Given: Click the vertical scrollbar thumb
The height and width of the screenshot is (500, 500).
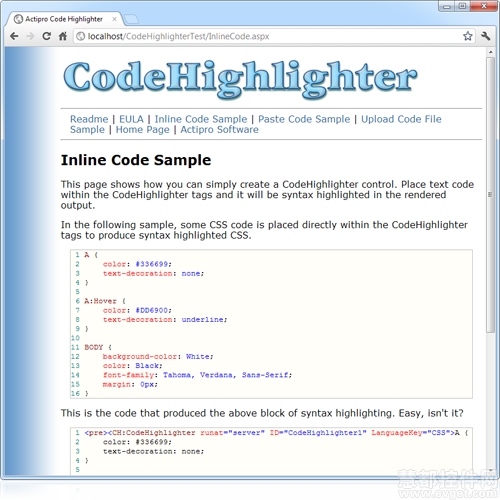Looking at the screenshot, I should (x=490, y=195).
